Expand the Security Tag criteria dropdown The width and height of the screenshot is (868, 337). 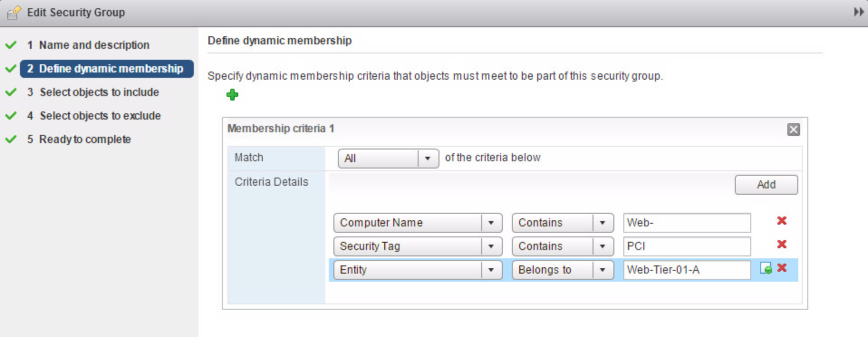[491, 246]
